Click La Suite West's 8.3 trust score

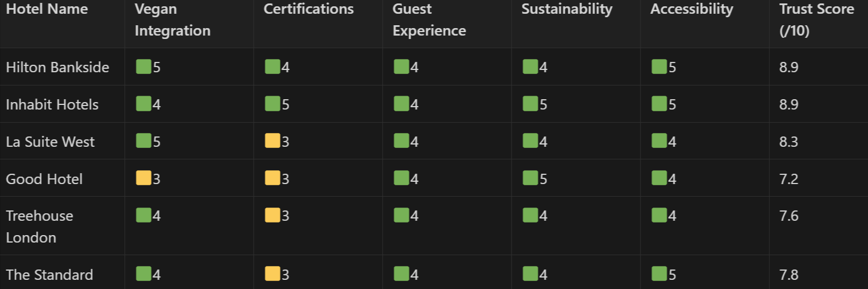coord(788,142)
